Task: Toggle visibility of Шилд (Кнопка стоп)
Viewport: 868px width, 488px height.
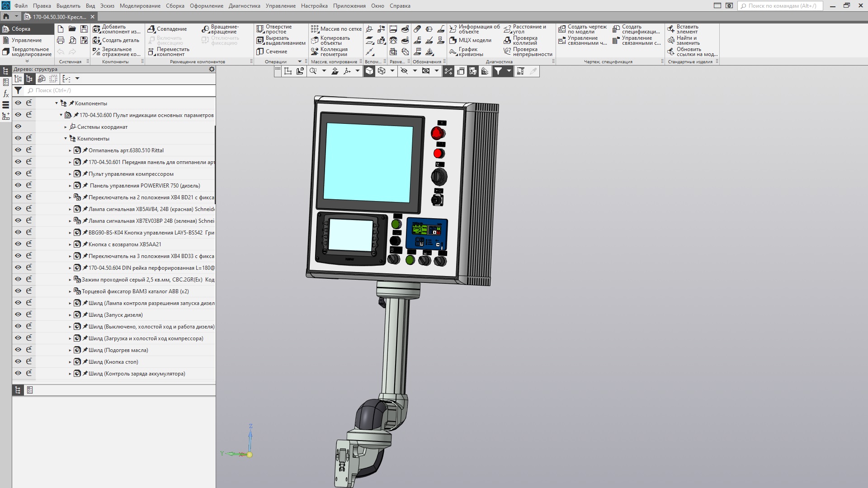Action: click(x=18, y=361)
